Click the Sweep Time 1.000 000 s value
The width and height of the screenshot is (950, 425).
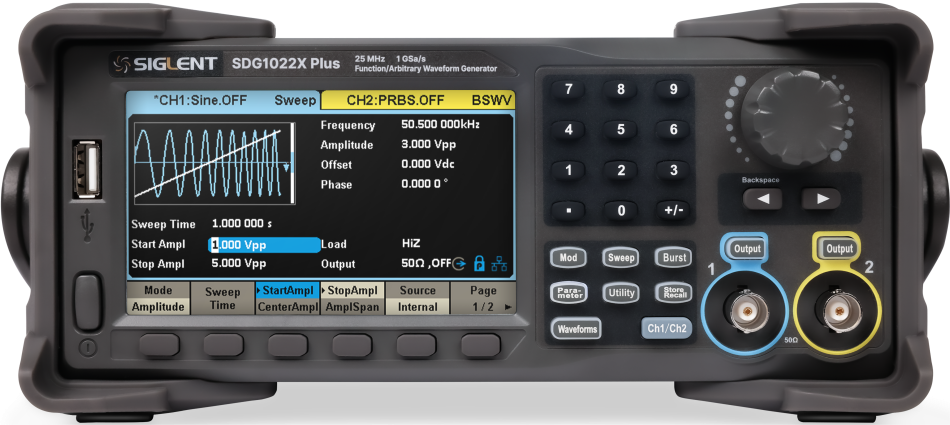(242, 224)
